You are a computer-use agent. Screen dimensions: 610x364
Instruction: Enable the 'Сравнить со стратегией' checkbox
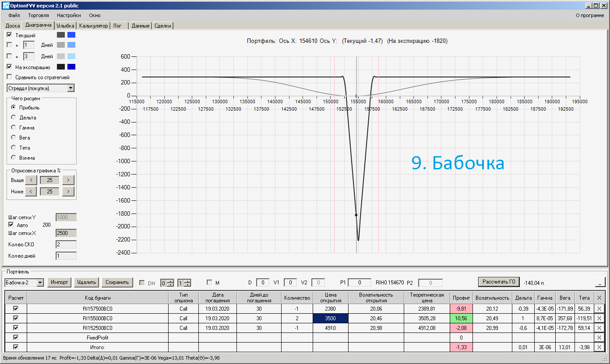tap(9, 77)
